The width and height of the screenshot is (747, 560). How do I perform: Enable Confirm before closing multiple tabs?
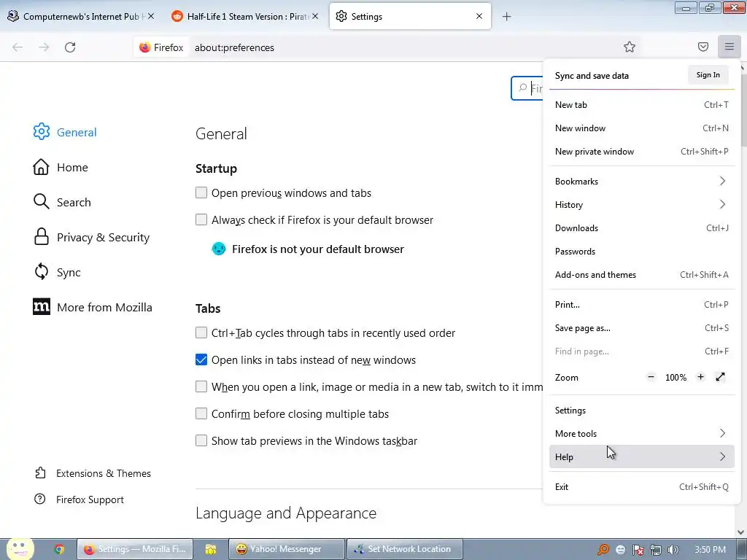pos(201,413)
